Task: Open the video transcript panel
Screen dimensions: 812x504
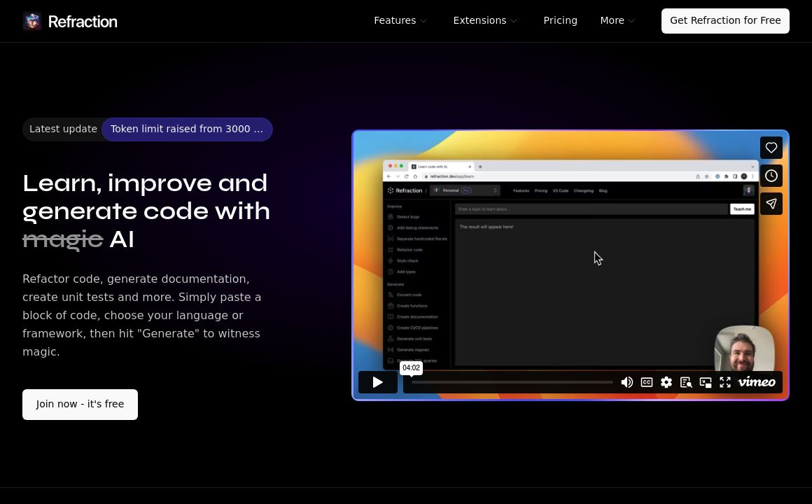Action: click(686, 382)
